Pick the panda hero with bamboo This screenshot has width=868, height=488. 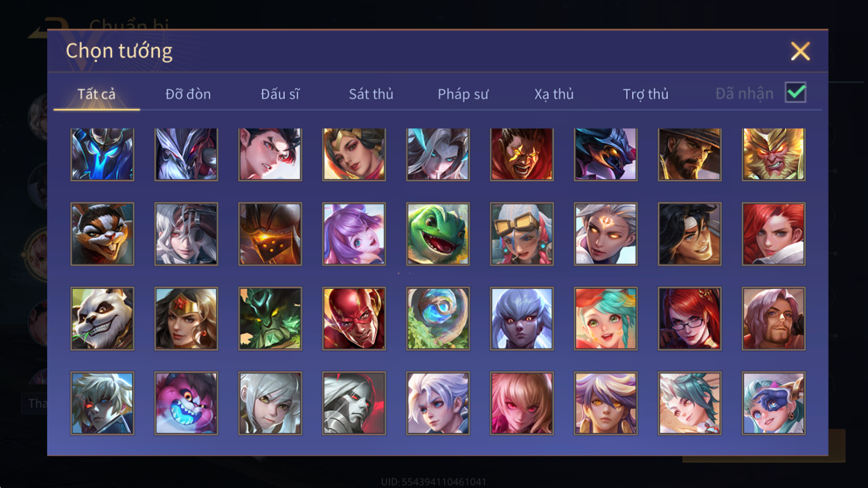click(x=102, y=318)
